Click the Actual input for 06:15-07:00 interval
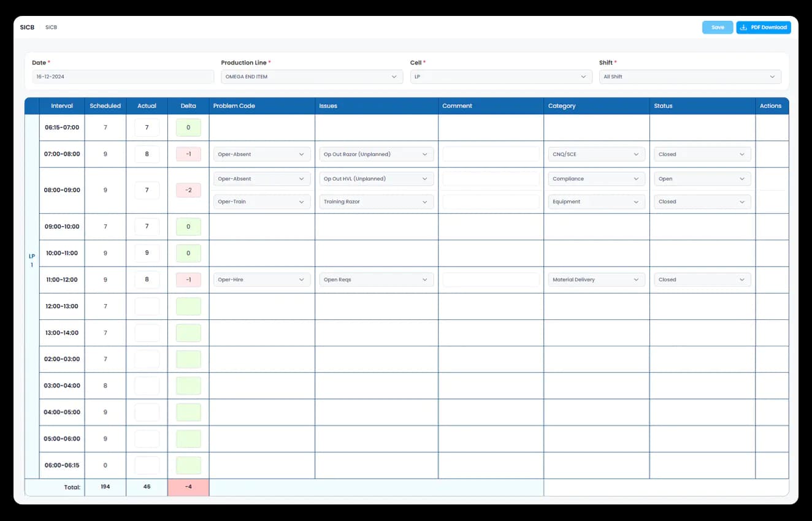 tap(147, 127)
